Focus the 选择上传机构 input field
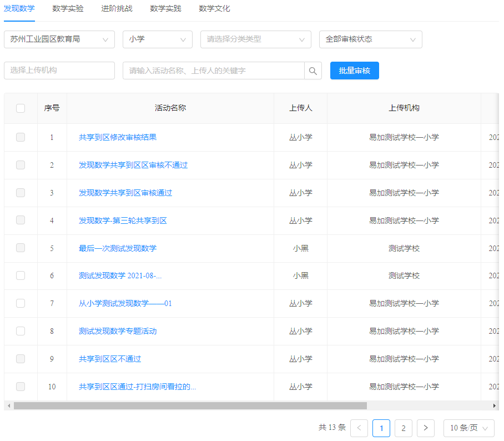504x441 pixels. (x=59, y=71)
